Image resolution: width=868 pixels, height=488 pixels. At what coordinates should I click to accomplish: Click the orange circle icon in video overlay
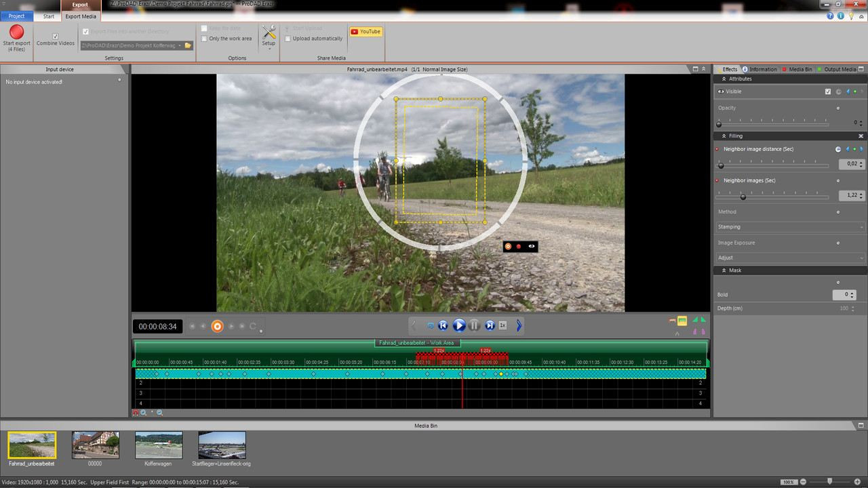pyautogui.click(x=508, y=246)
